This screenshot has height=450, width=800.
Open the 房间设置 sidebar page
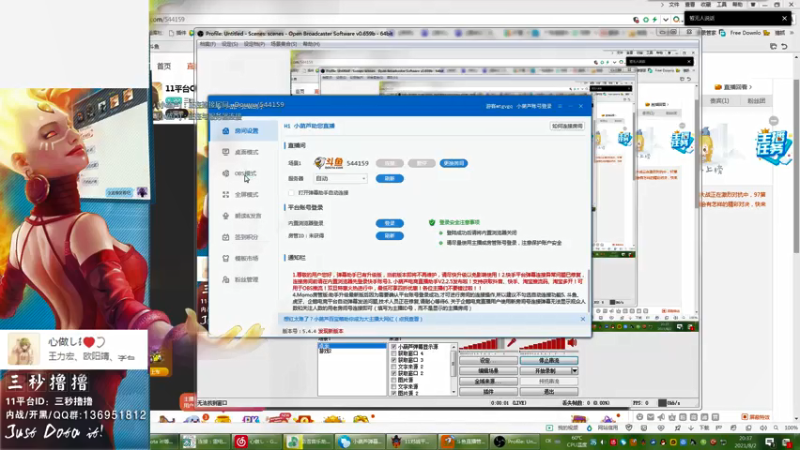tap(243, 131)
